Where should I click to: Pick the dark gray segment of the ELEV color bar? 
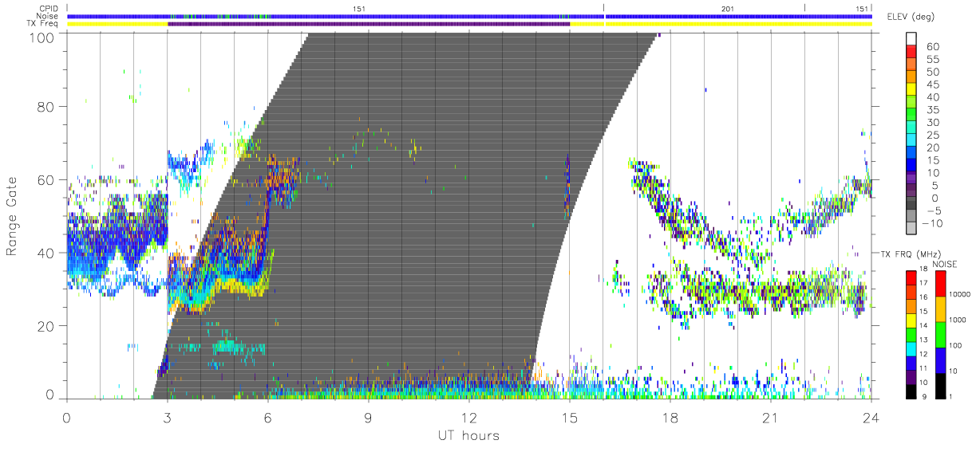tap(912, 204)
